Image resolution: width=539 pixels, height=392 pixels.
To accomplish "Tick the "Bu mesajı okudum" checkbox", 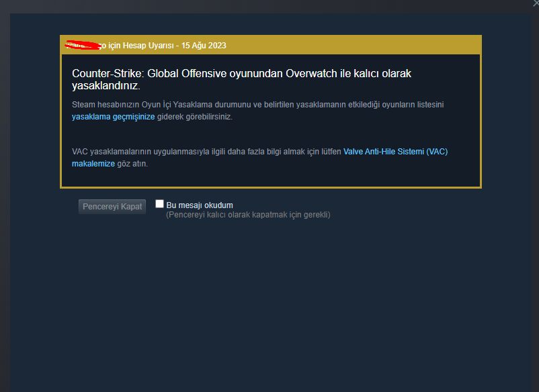I will (x=159, y=204).
